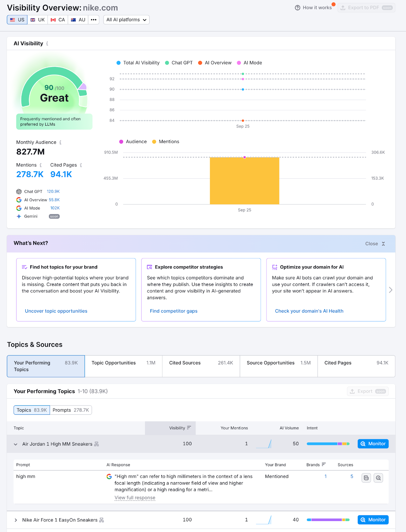The height and width of the screenshot is (532, 406).
Task: Click View full response link
Action: click(x=135, y=498)
